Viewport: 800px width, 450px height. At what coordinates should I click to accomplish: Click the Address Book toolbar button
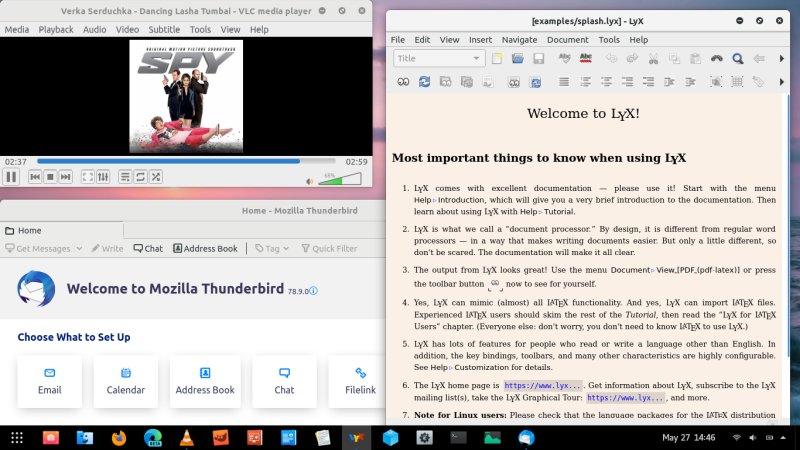coord(205,248)
